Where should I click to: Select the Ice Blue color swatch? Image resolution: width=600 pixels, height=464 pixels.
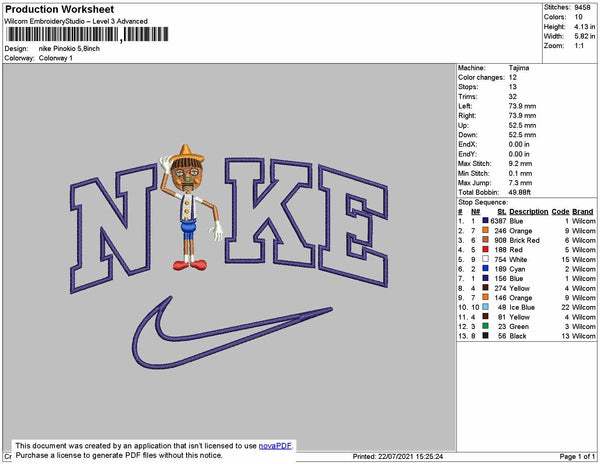(485, 307)
